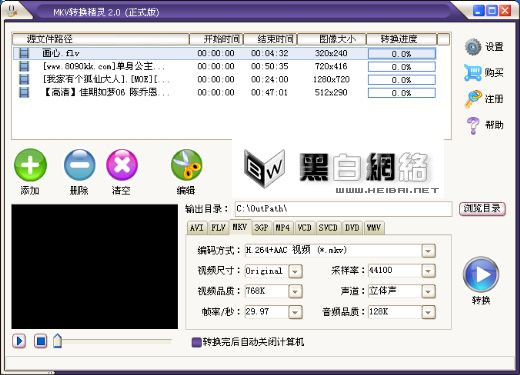The height and width of the screenshot is (375, 520).
Task: Switch to the DVD tab
Action: coord(352,228)
